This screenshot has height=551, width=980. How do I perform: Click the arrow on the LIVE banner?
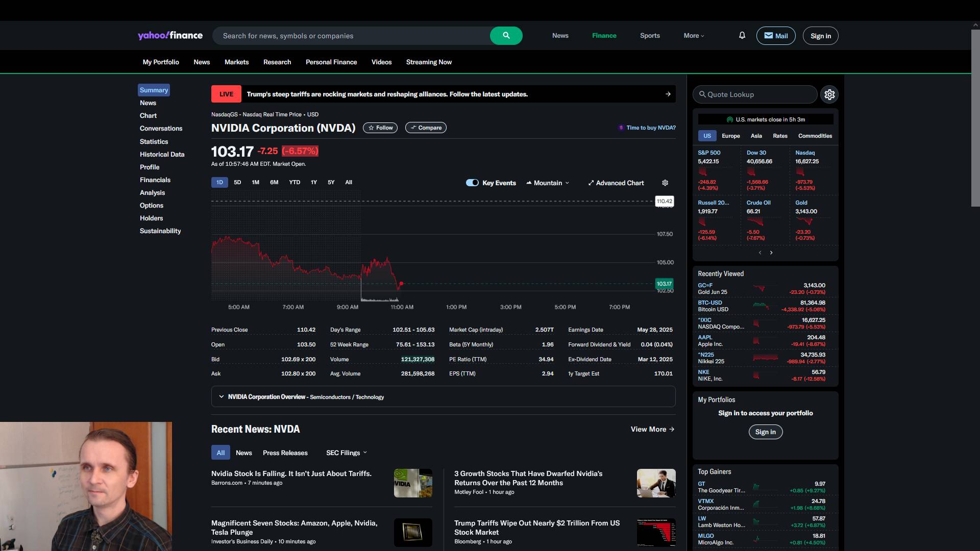tap(668, 94)
